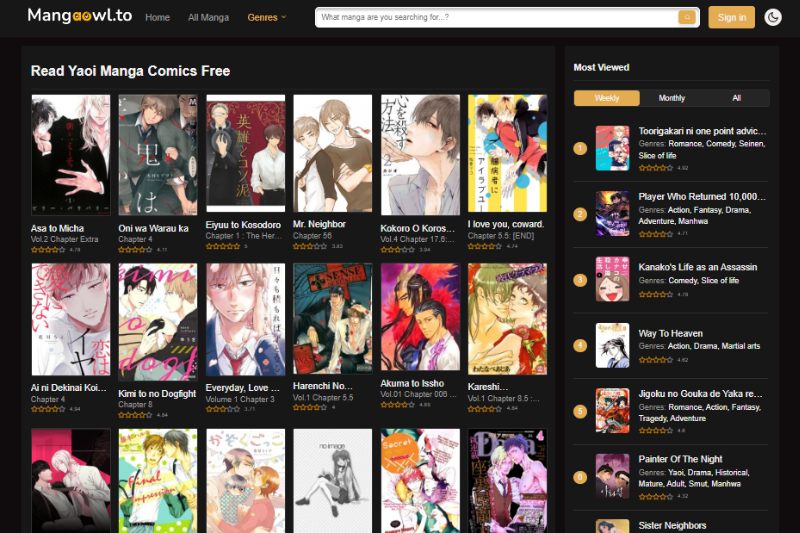Open the Mangaowl.to logo home link
The width and height of the screenshot is (800, 533).
pyautogui.click(x=80, y=16)
